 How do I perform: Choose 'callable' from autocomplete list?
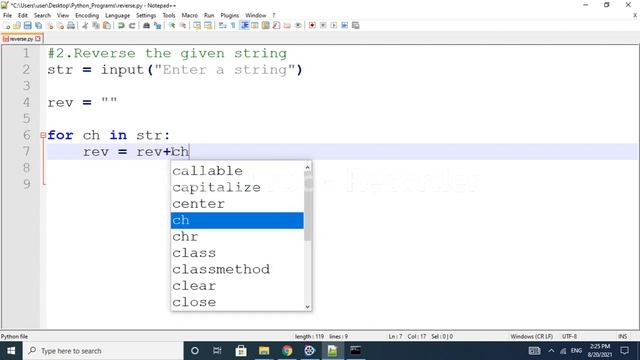pos(237,171)
